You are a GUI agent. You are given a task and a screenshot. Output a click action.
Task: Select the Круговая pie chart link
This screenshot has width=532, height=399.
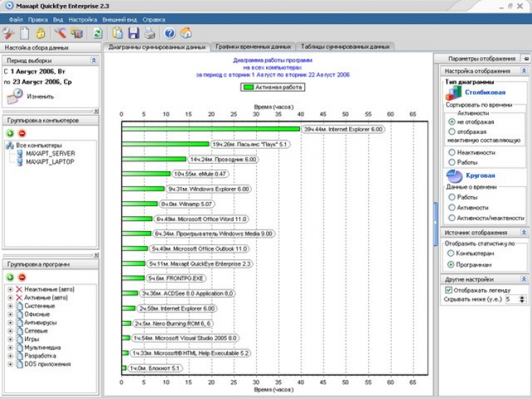pyautogui.click(x=480, y=176)
